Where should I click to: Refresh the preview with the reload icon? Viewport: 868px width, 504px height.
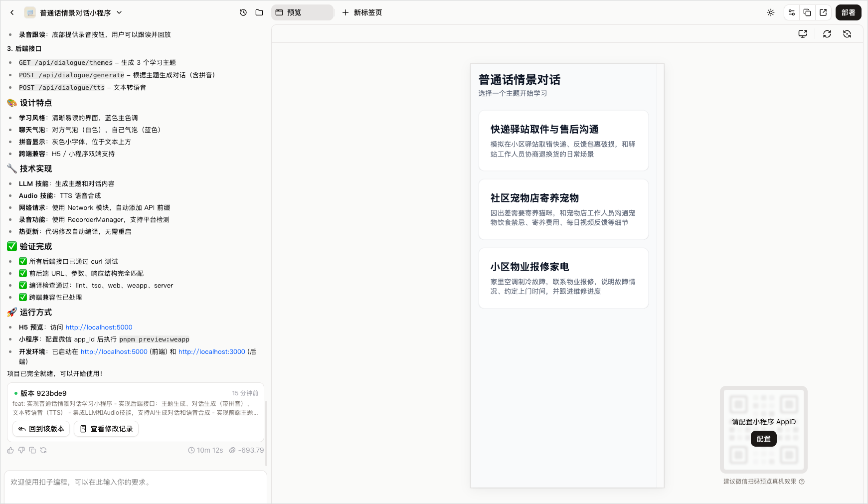pos(827,34)
